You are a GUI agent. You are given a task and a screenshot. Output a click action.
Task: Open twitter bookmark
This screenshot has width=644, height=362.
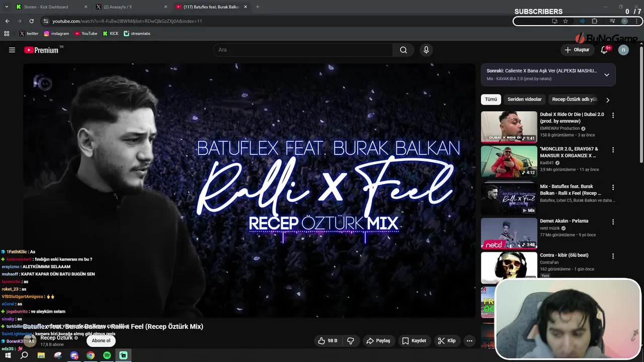tap(29, 34)
